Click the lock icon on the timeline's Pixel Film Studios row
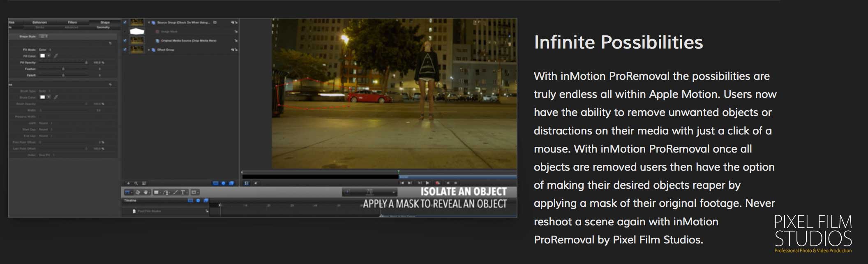This screenshot has height=264, width=868. pos(207,211)
